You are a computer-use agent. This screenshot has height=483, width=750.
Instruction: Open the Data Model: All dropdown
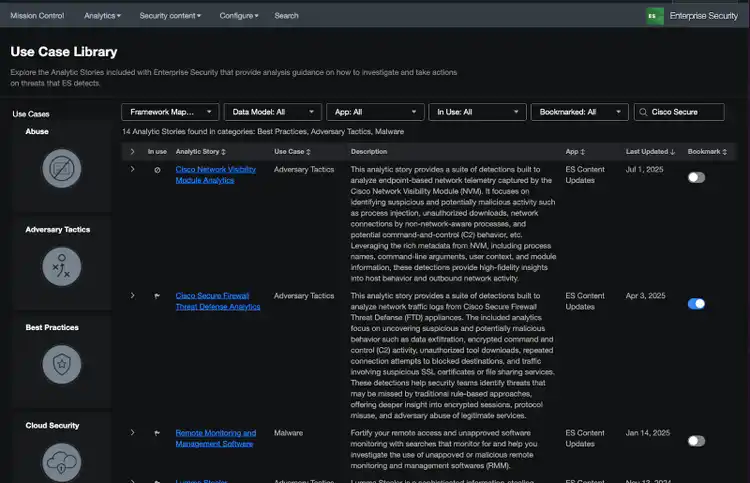[273, 113]
